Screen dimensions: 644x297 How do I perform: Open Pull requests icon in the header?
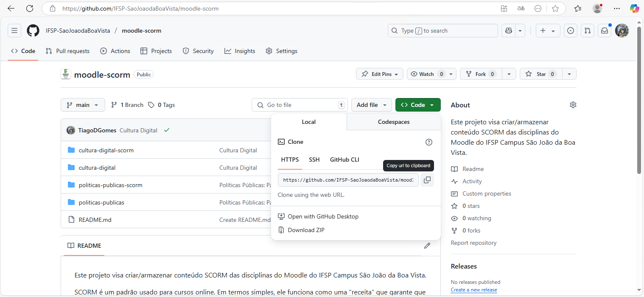588,31
